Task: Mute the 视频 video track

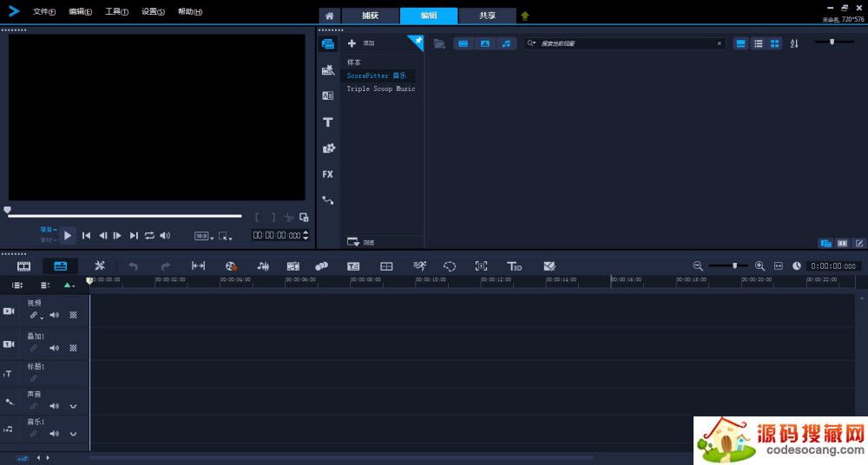Action: pos(54,315)
